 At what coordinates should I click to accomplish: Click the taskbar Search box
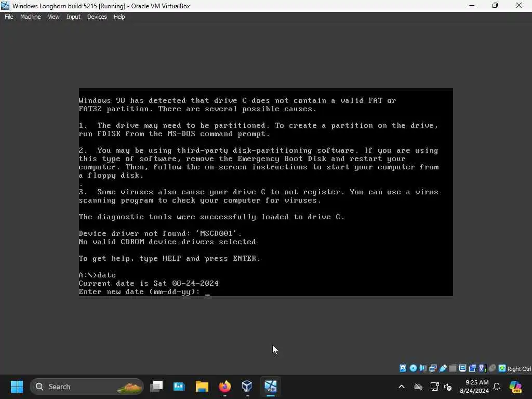click(x=87, y=387)
